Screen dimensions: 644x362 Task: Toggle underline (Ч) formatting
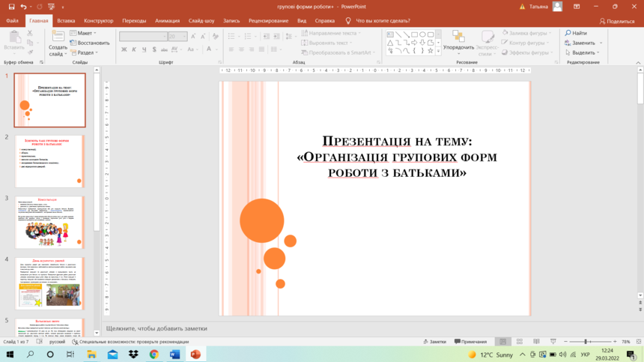pos(145,49)
